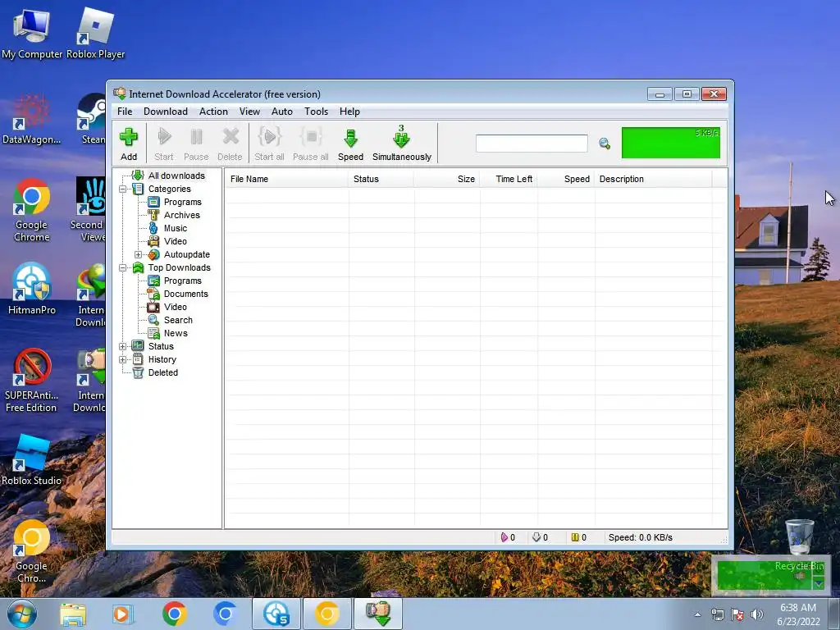Open the Roblox Studio desktop shortcut
Viewport: 840px width, 630px height.
pos(32,459)
